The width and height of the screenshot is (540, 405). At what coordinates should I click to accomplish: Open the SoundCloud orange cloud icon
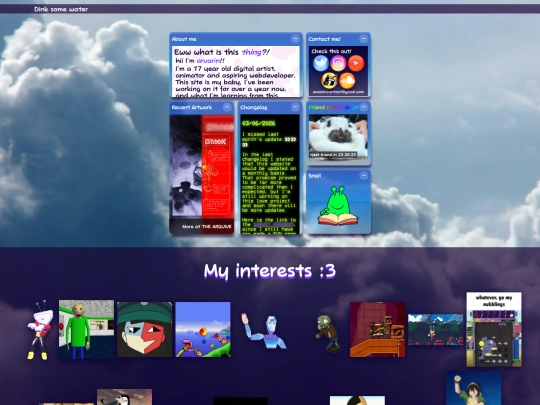tap(347, 81)
